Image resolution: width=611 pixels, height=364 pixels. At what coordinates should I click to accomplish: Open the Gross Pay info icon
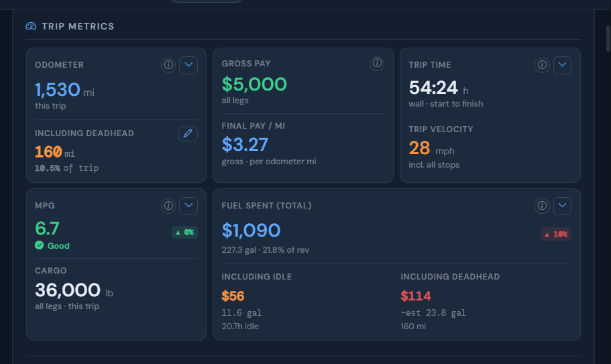(377, 63)
